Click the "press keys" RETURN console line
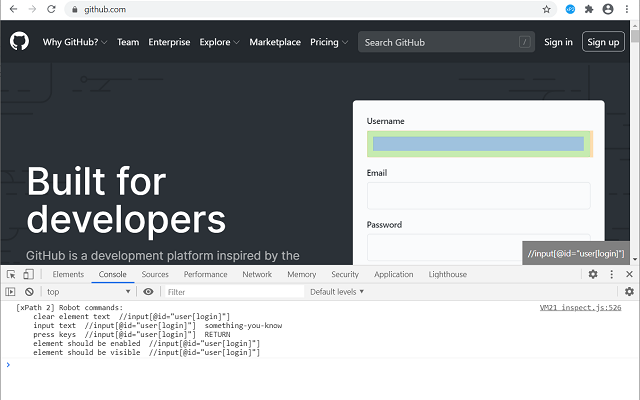This screenshot has width=640, height=400. [131, 334]
